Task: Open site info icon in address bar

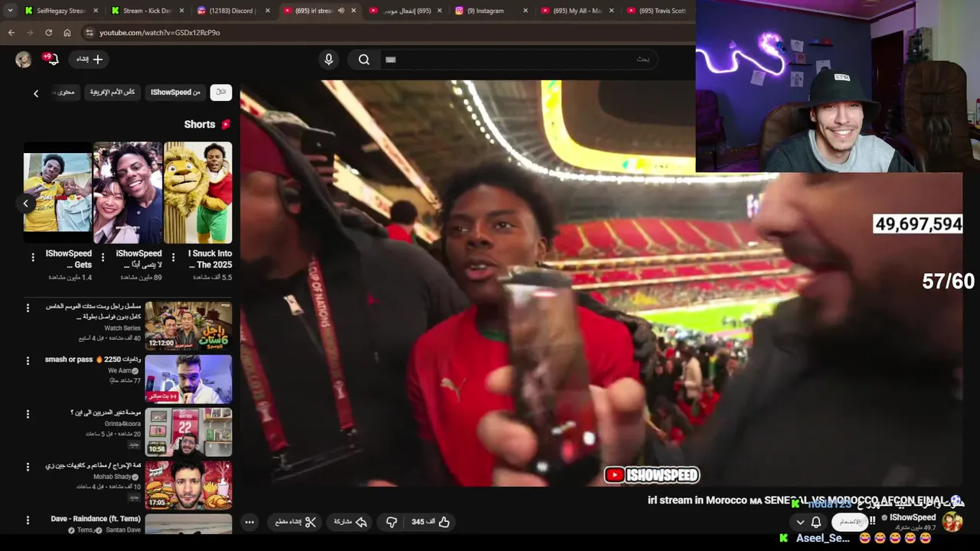Action: point(90,33)
